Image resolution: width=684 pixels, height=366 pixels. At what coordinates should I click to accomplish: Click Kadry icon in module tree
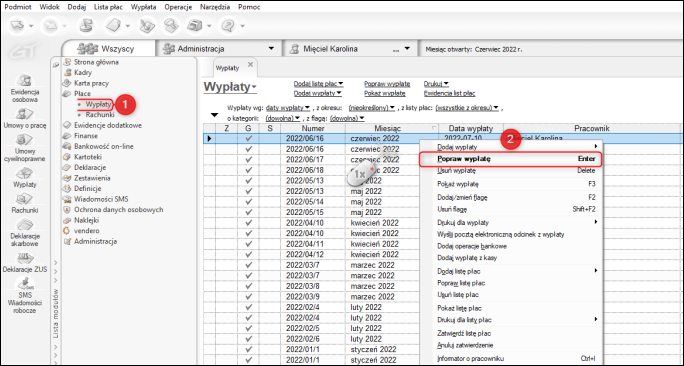(x=67, y=72)
